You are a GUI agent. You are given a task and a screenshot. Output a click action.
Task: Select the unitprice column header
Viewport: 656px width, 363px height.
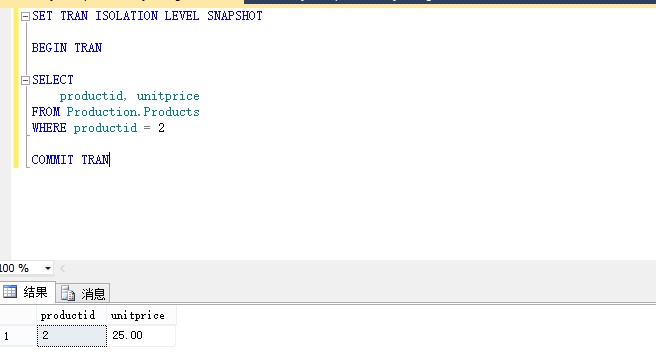click(x=141, y=315)
